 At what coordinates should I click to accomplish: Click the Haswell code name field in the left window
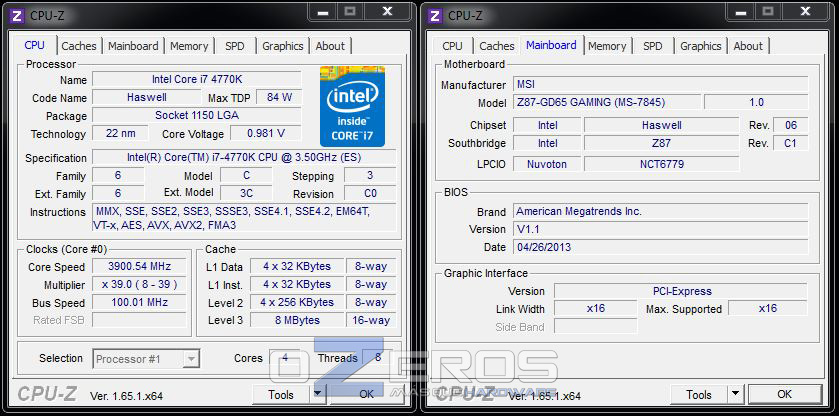coord(147,97)
